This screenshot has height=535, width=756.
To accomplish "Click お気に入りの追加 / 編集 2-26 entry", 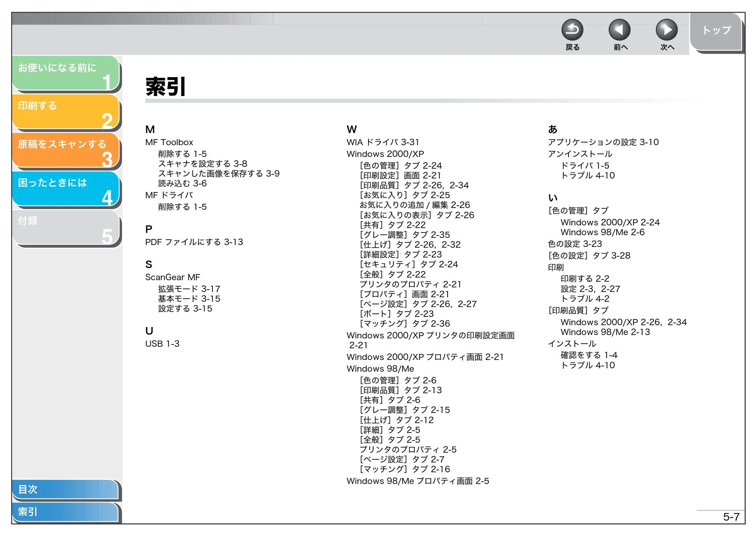I will (415, 205).
